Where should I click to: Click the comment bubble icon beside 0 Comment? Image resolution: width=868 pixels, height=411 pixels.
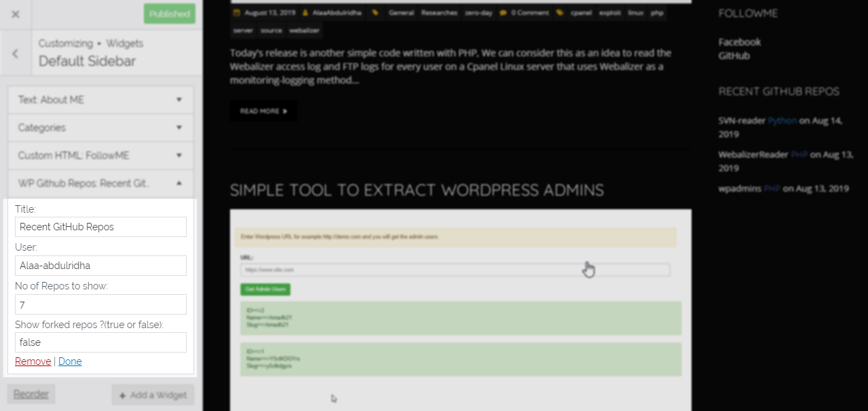click(503, 13)
